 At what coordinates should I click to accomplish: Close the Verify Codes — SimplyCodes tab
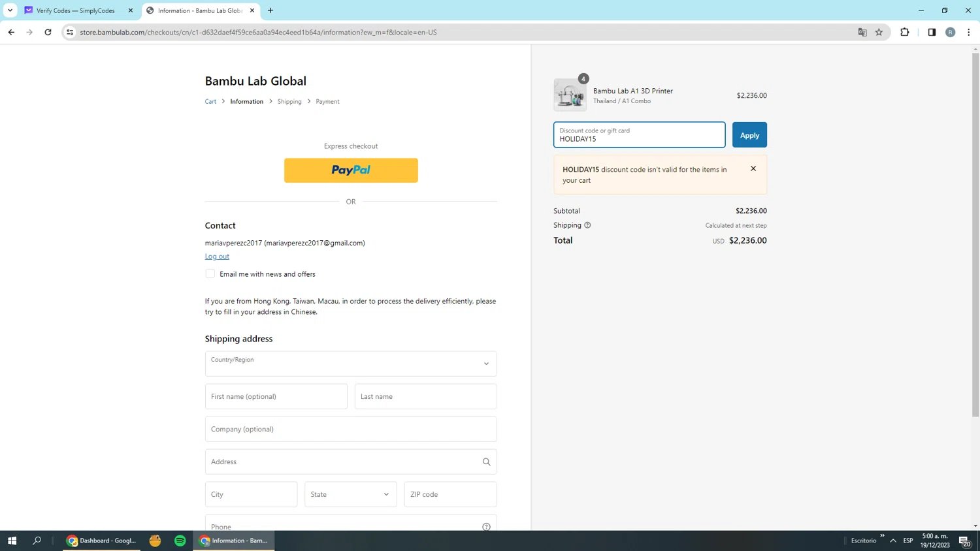[131, 10]
